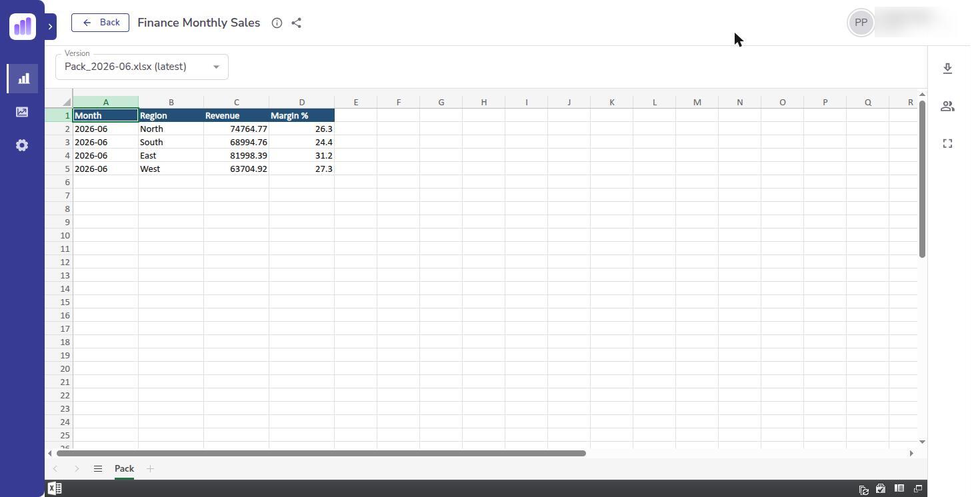
Task: Select revenue value 63704.92
Action: point(236,169)
